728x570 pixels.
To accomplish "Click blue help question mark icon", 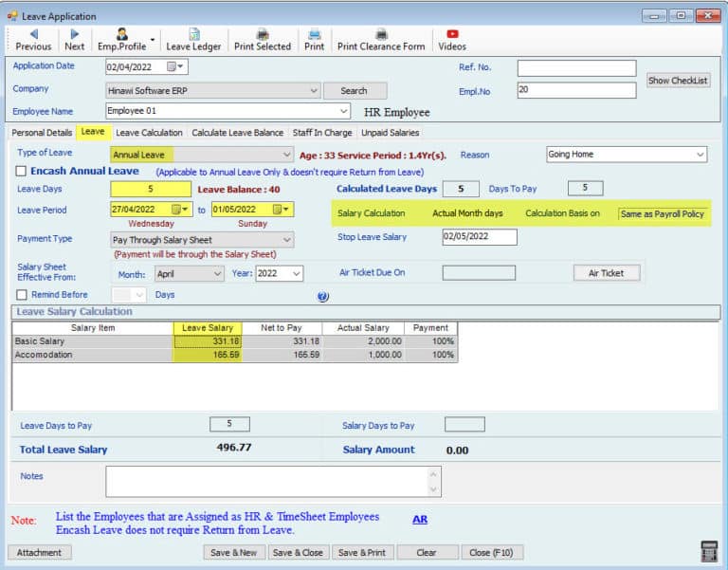I will (323, 296).
